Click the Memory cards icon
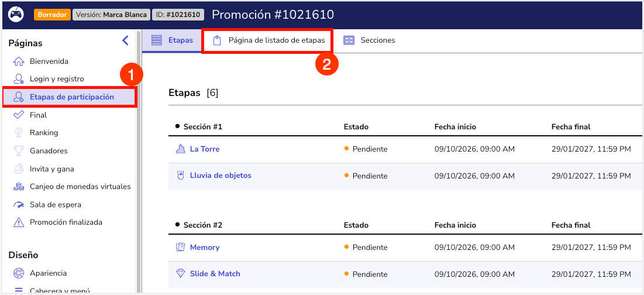This screenshot has height=295, width=644. point(180,248)
